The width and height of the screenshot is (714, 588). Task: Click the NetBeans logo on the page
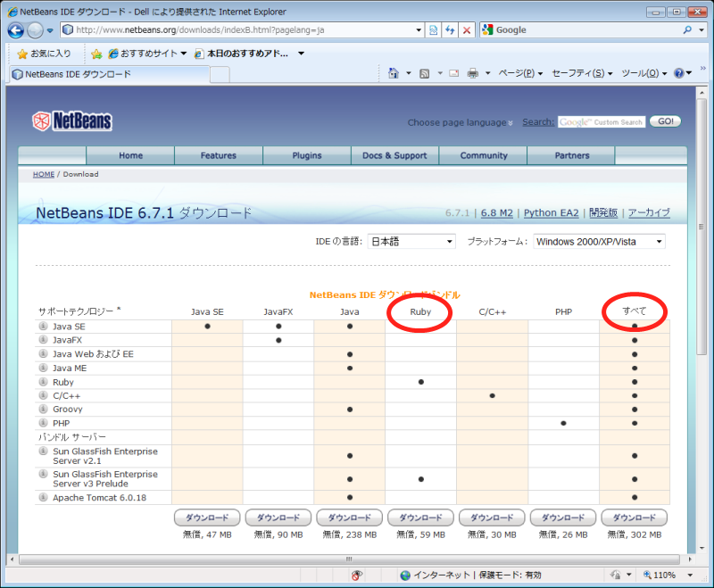click(72, 121)
